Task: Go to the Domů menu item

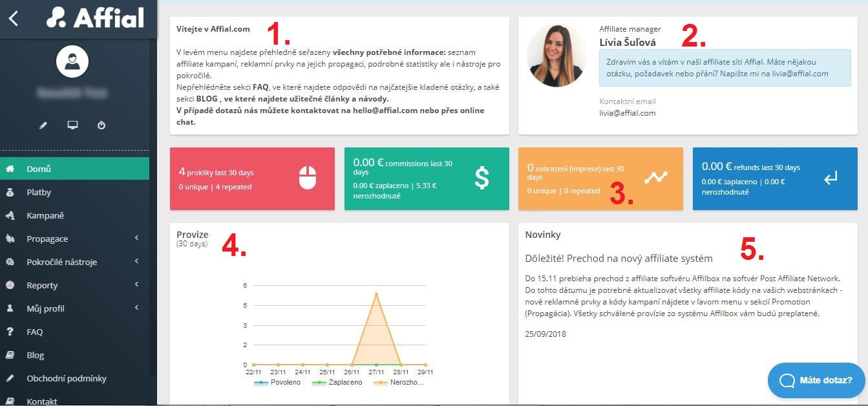Action: click(74, 169)
